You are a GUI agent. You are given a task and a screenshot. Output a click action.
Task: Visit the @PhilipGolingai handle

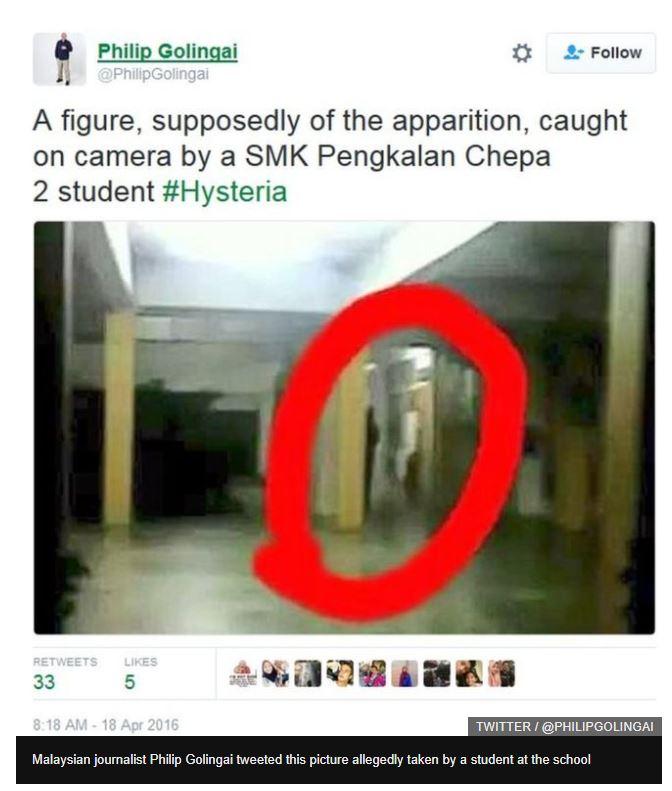(153, 74)
